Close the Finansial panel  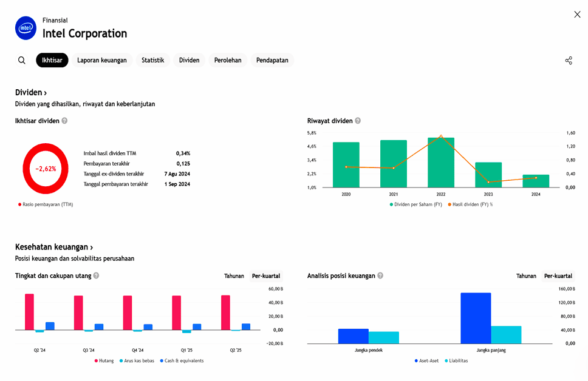tap(577, 15)
